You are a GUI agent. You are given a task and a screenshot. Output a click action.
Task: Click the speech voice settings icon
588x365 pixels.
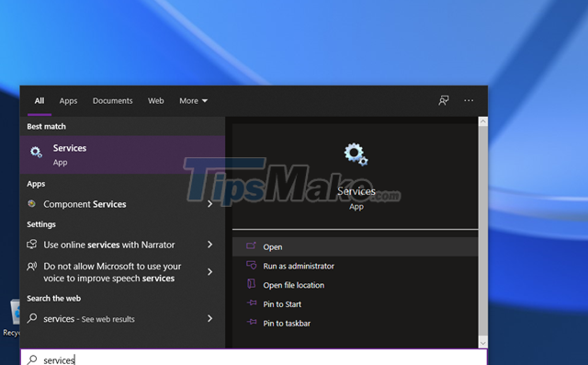point(32,267)
